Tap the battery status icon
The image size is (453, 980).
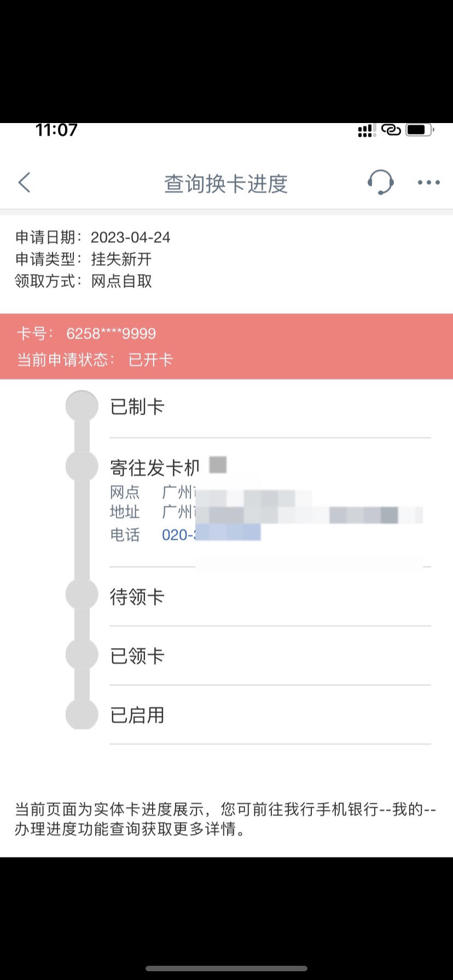420,130
